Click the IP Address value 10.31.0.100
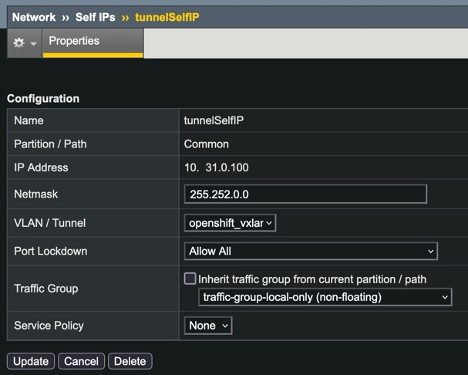 216,167
